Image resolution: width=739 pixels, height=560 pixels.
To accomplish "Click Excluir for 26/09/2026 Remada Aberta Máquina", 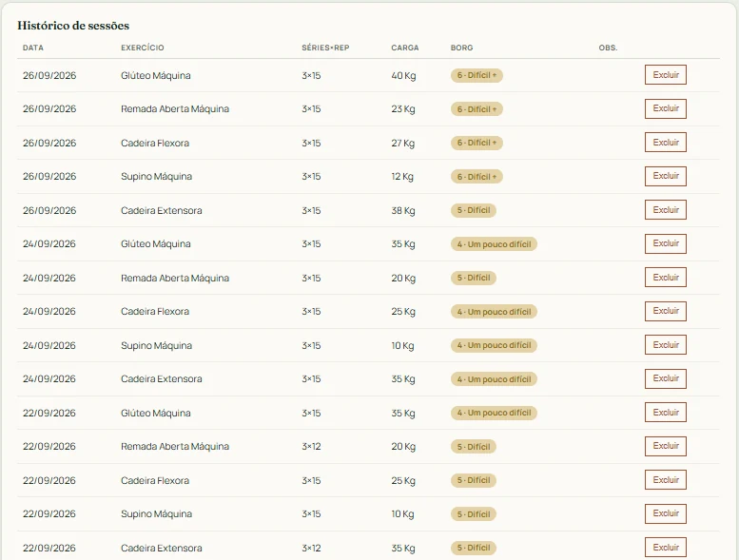I will coord(666,108).
